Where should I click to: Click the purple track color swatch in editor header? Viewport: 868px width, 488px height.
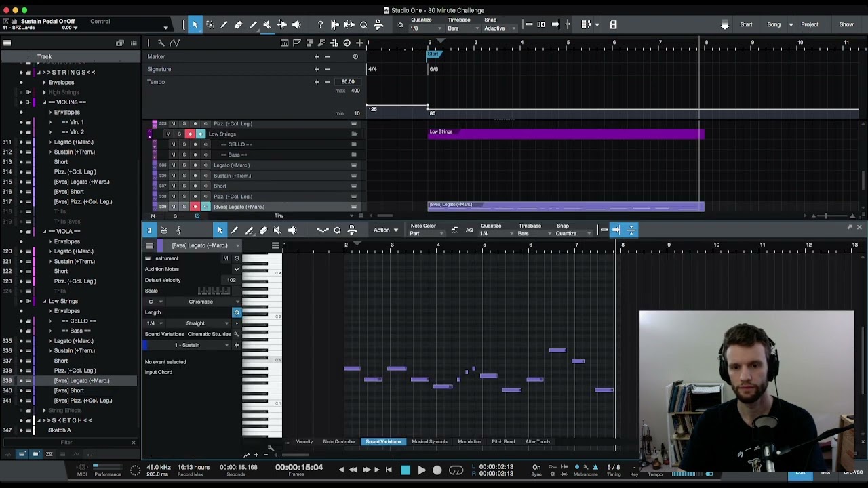[160, 245]
